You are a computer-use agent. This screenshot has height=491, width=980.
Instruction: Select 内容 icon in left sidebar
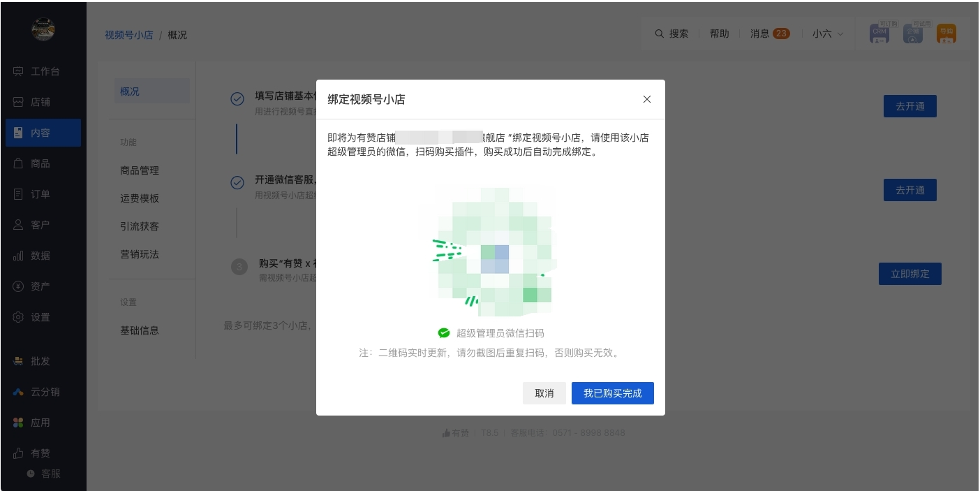click(18, 133)
